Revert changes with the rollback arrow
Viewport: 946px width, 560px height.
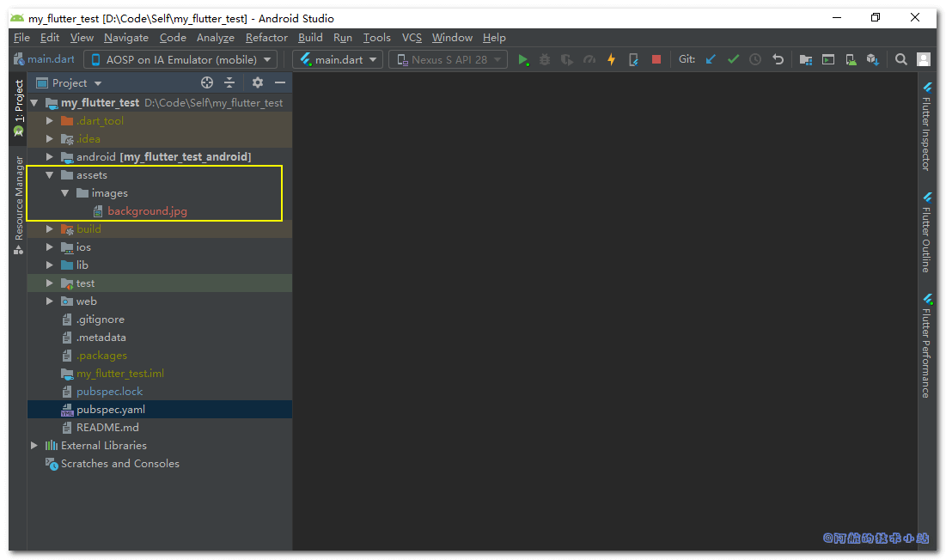[778, 59]
